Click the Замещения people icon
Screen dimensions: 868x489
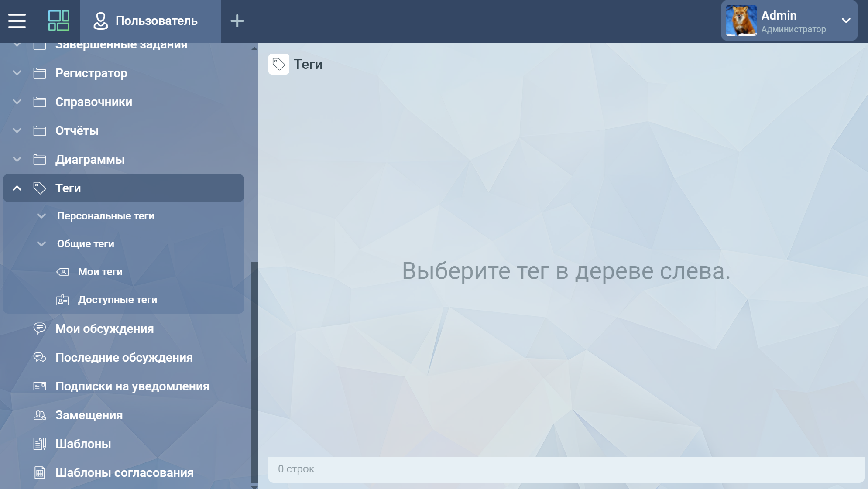tap(40, 415)
